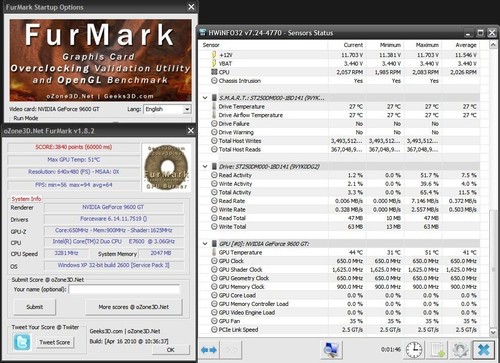The height and width of the screenshot is (363, 500).
Task: Open sensor settings gear icon
Action: pyautogui.click(x=460, y=350)
